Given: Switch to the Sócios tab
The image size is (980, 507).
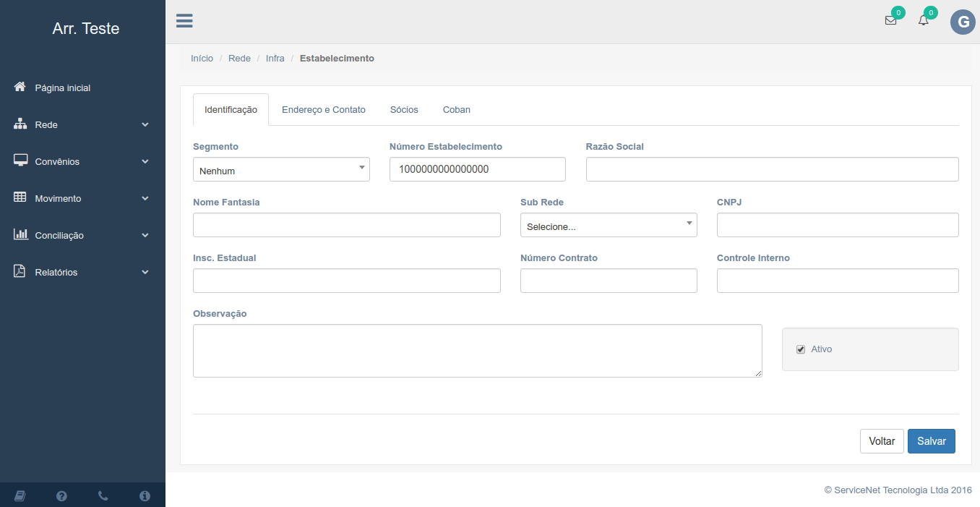Looking at the screenshot, I should coord(404,110).
